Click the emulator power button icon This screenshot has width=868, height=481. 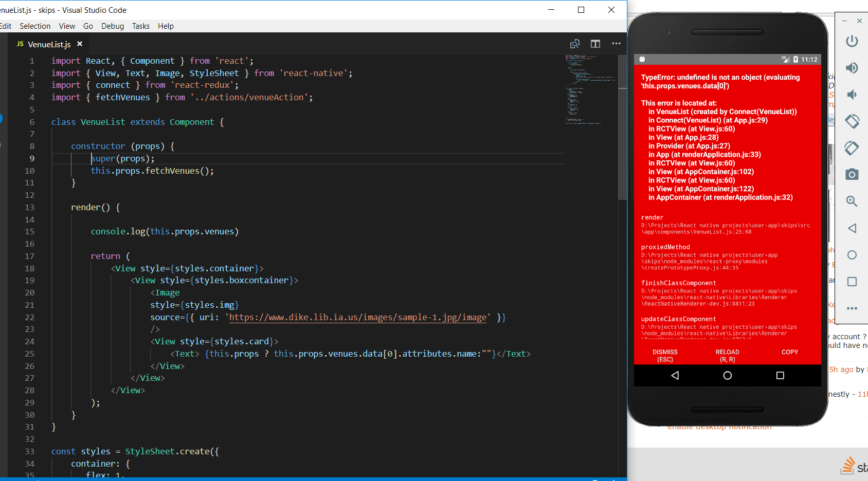[x=852, y=41]
